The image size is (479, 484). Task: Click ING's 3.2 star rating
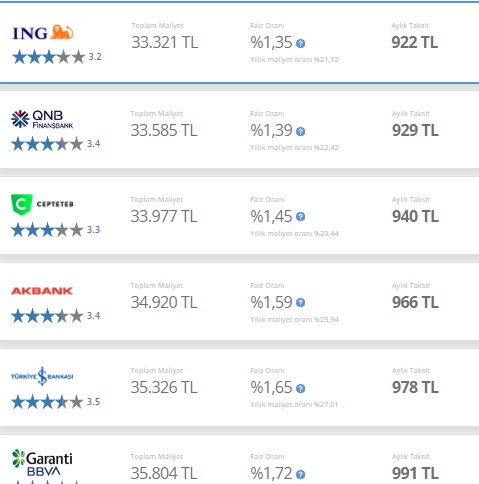(57, 57)
